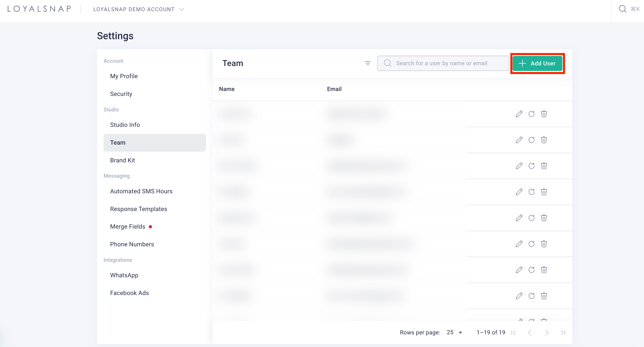Edit the fifth user using the pencil icon
Screen dimensions: 644x347
(x=519, y=218)
